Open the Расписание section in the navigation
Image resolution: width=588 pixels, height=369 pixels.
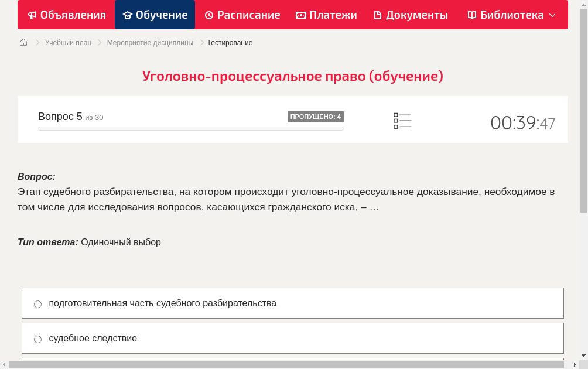click(x=242, y=15)
